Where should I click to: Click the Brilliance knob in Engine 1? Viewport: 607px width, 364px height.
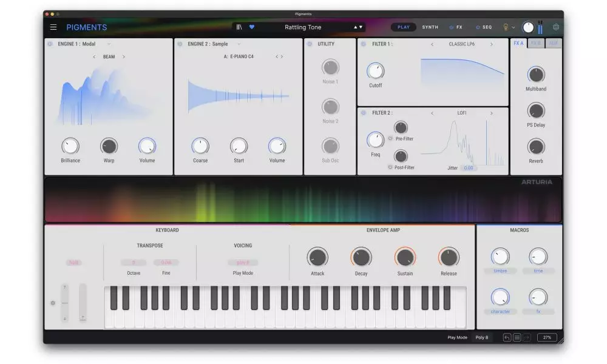click(70, 146)
